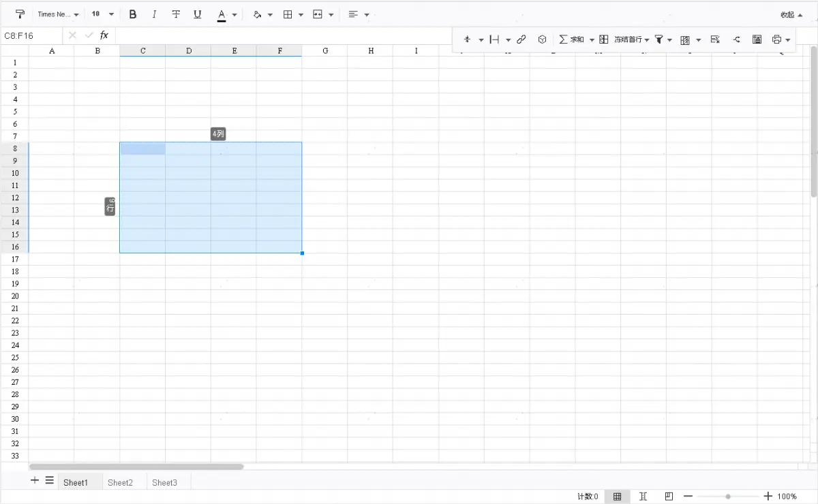Expand the column width dropdown arrow
Screen dimensions: 818x504
(508, 40)
